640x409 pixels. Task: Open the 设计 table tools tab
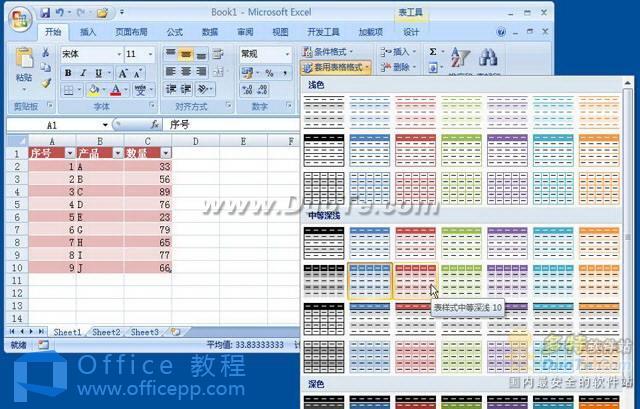(411, 32)
